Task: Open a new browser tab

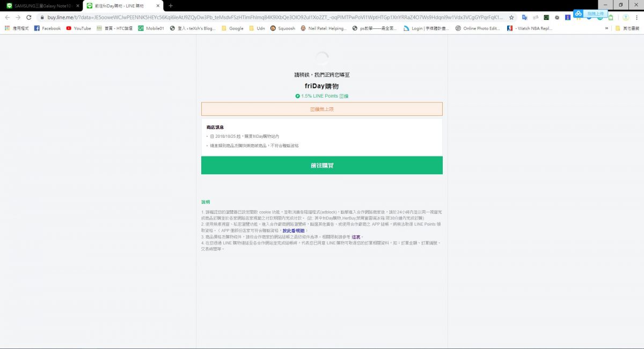Action: (x=171, y=5)
